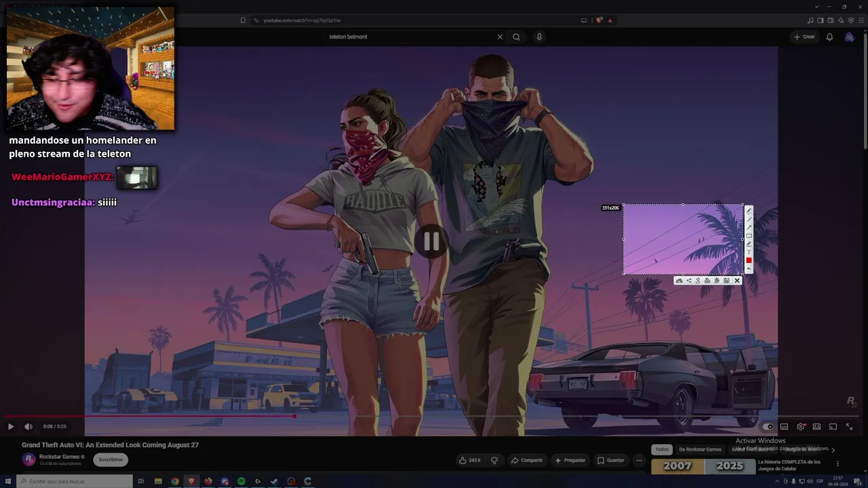
Task: Click the Preguntar button
Action: 570,460
